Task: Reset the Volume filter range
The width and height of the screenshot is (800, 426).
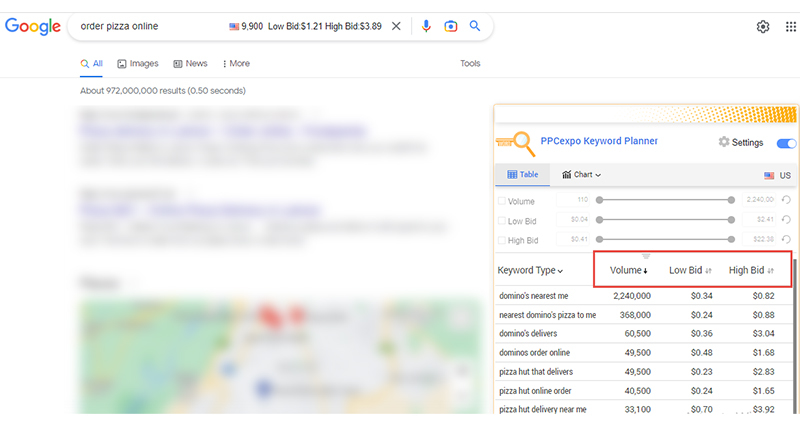Action: coord(786,200)
